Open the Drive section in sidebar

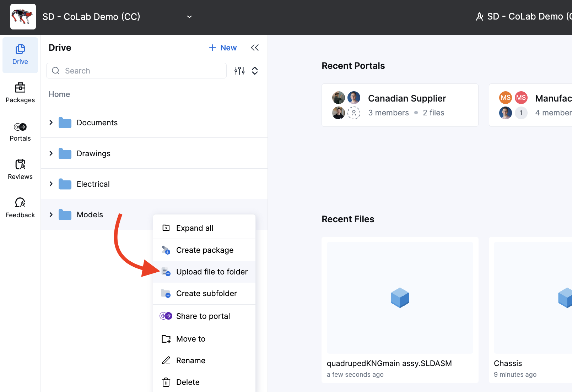click(20, 55)
